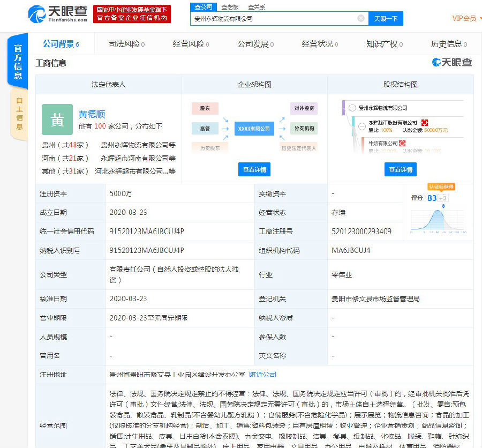Select the 查公司 search tab
The width and height of the screenshot is (482, 448).
(x=204, y=7)
